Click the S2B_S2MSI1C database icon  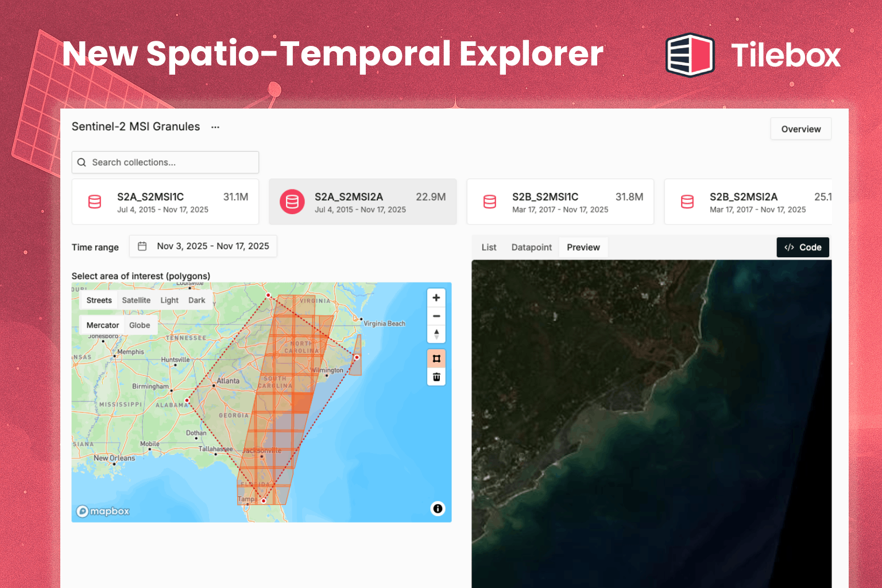pos(490,202)
